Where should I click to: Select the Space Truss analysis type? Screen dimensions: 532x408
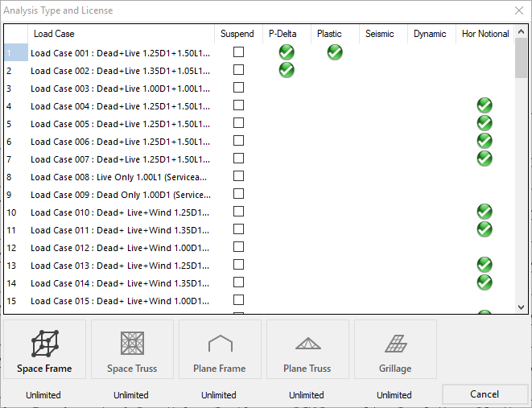pyautogui.click(x=132, y=349)
